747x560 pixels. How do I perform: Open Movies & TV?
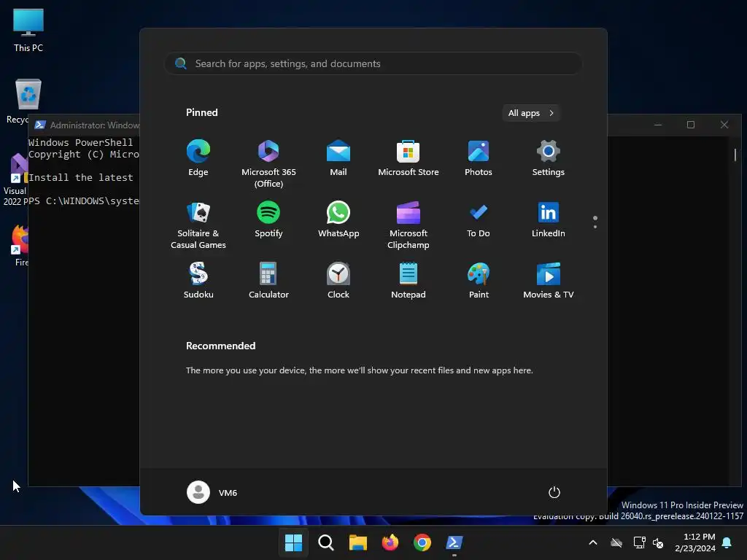coord(549,281)
